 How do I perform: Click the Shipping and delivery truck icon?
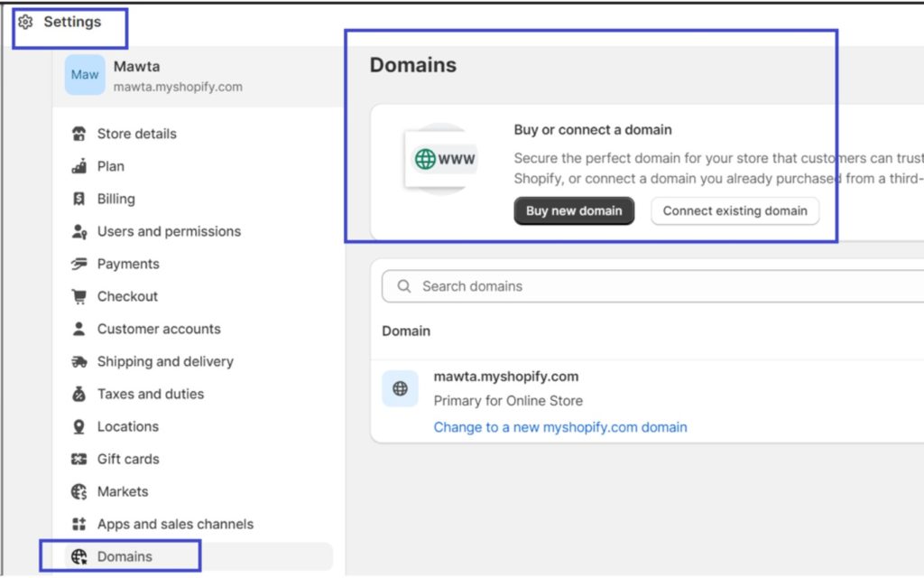pos(79,361)
